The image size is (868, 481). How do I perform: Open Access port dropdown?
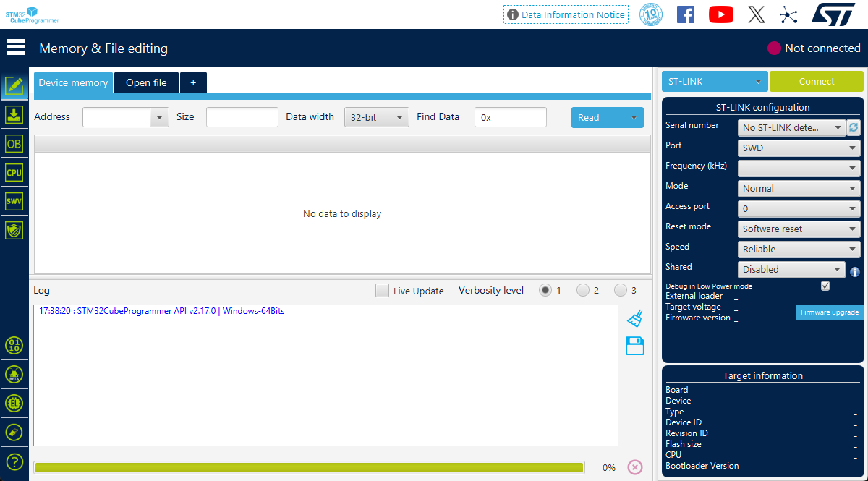(x=799, y=208)
